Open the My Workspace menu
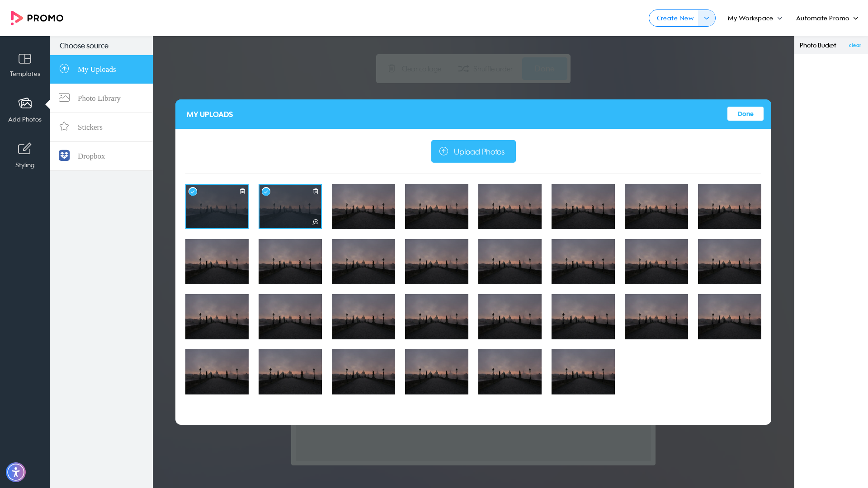 (755, 18)
